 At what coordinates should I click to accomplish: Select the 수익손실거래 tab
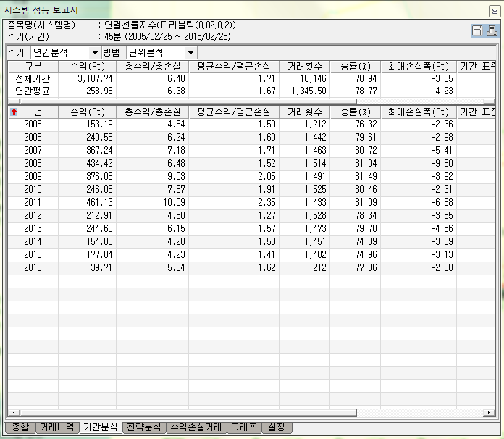pos(196,427)
